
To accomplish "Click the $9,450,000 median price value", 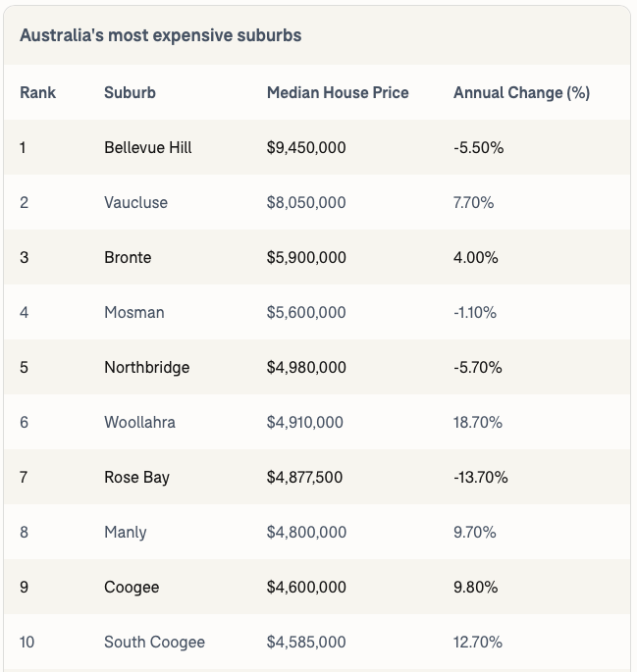I will click(306, 148).
